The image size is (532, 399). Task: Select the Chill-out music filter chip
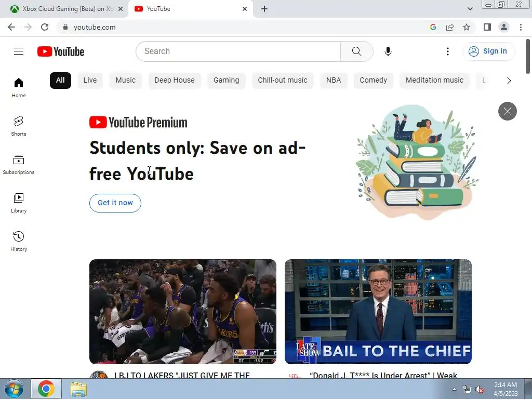(283, 81)
